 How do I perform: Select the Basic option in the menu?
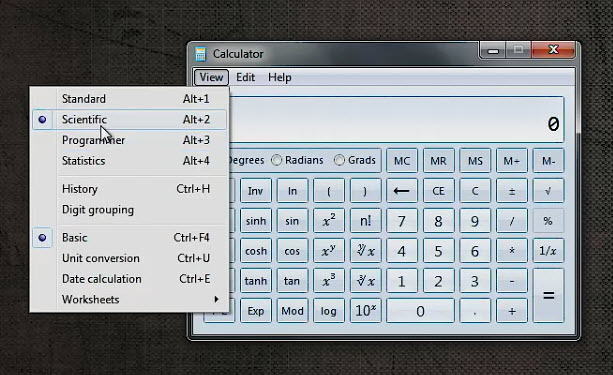click(x=129, y=237)
